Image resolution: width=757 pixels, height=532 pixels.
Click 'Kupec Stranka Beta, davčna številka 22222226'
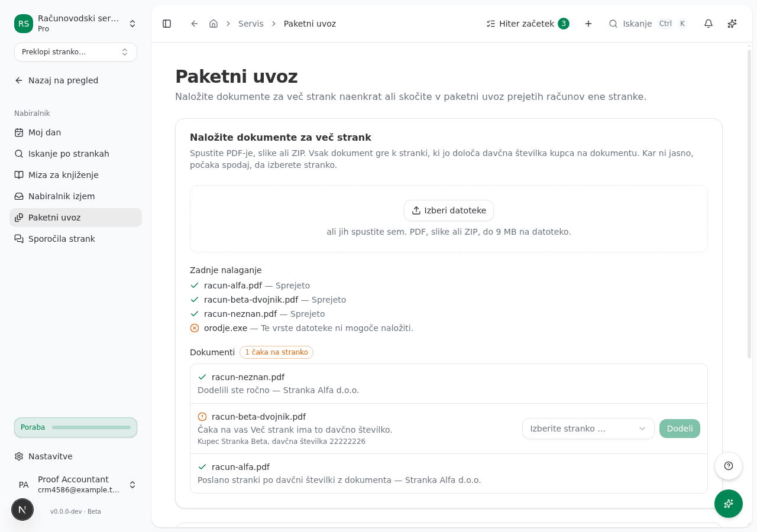click(x=282, y=442)
